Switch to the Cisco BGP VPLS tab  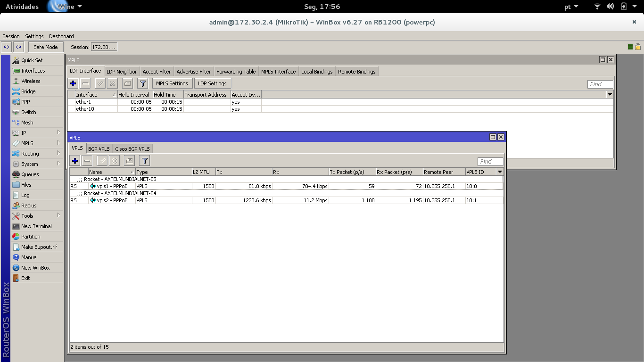click(132, 149)
